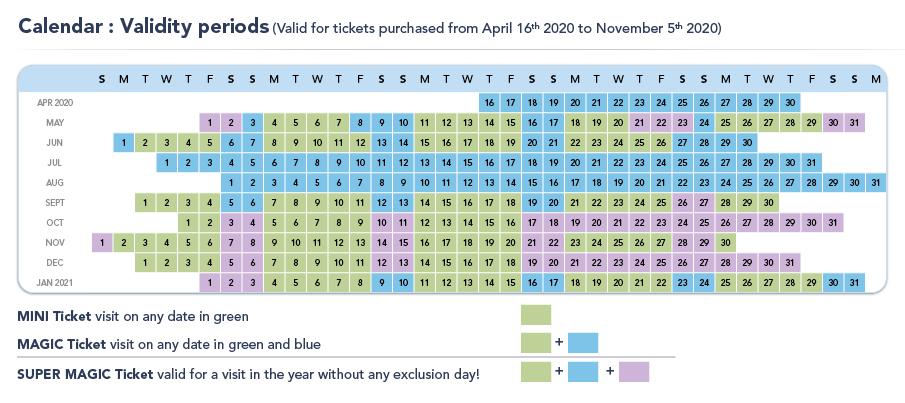Select July 14 in the JUL row
905x403 pixels.
tap(445, 162)
